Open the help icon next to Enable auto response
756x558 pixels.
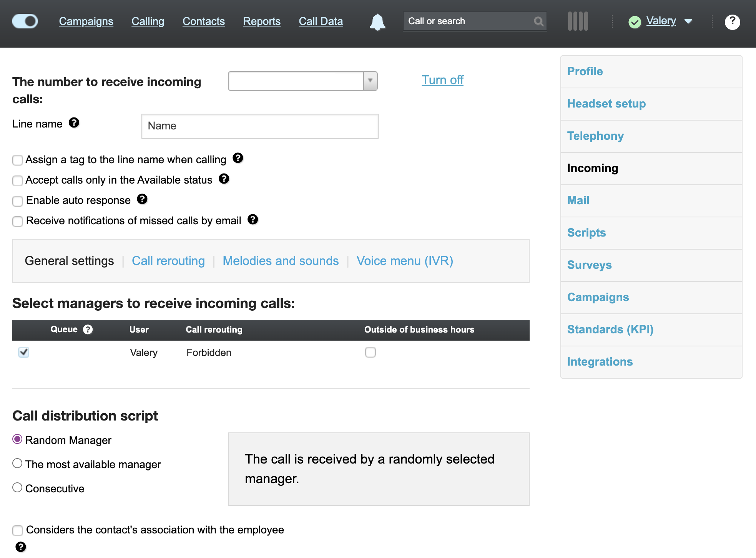point(142,199)
